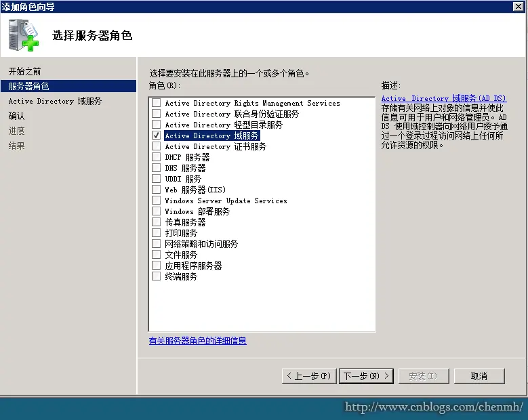This screenshot has height=420, width=528.
Task: Select 终端服务 label
Action: 181,276
